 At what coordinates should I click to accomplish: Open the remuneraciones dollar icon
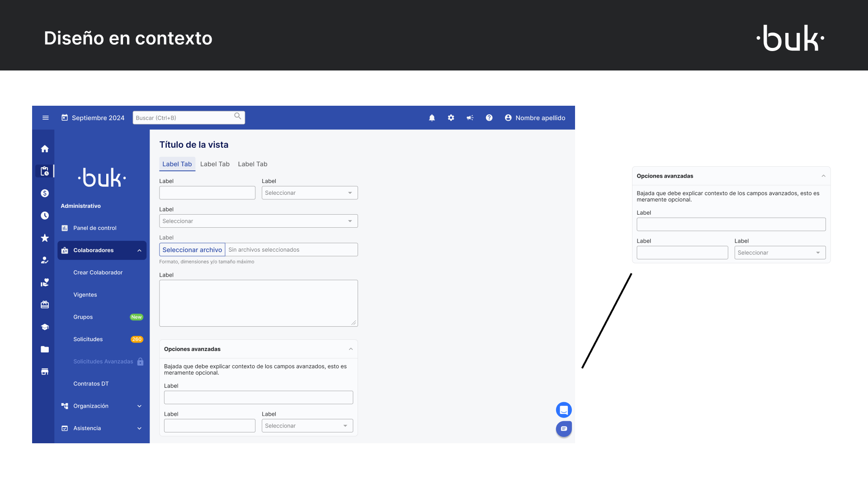coord(44,193)
